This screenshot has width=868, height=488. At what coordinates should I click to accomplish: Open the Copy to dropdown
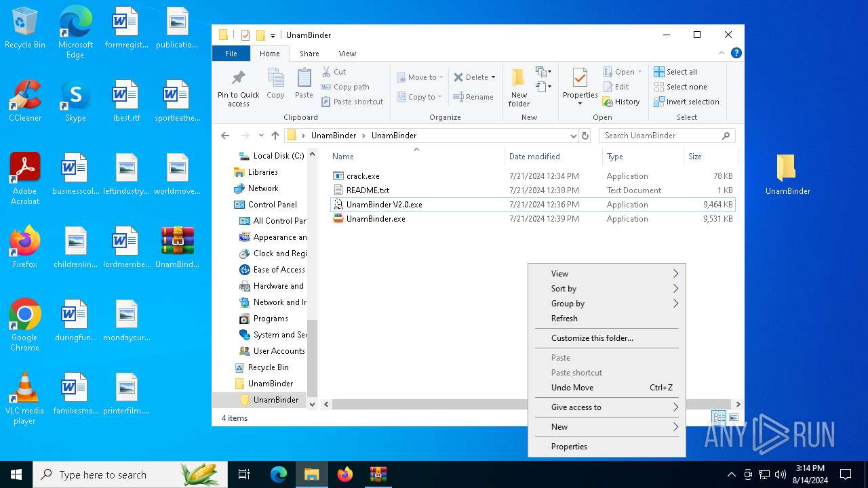pos(419,97)
